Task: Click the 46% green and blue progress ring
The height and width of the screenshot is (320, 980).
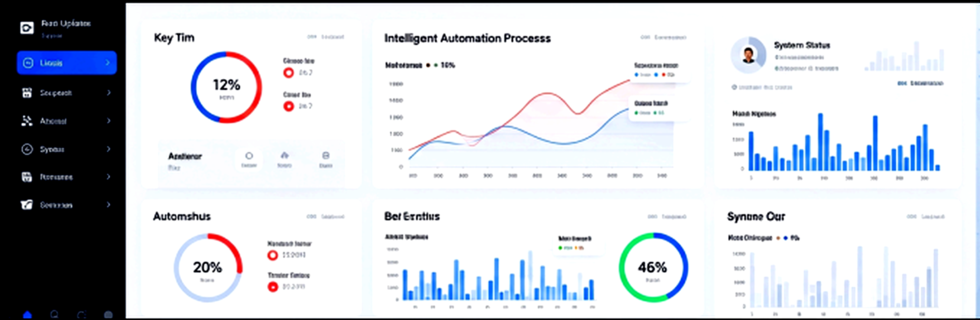Action: point(653,267)
